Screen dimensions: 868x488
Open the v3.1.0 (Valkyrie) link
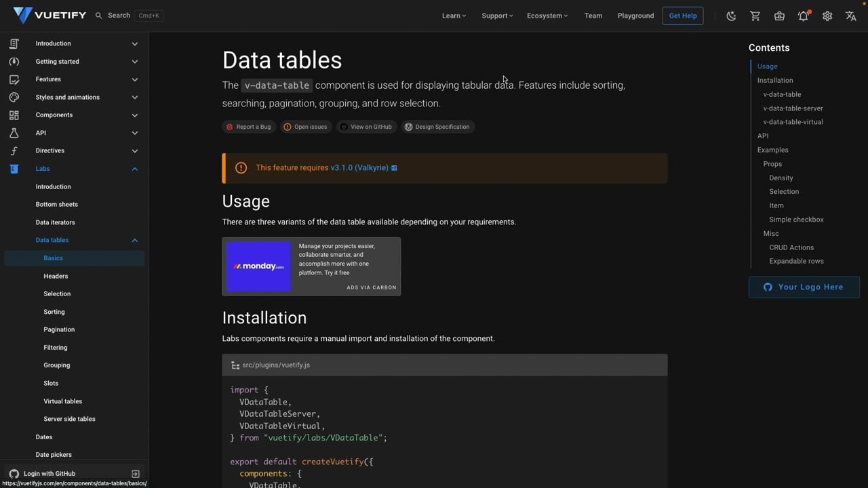click(359, 167)
